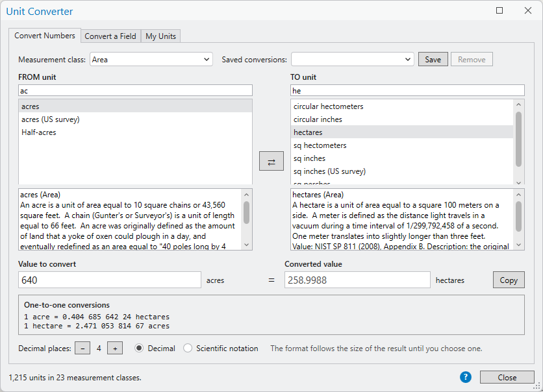Decrease decimal places with minus button

[x=82, y=349]
